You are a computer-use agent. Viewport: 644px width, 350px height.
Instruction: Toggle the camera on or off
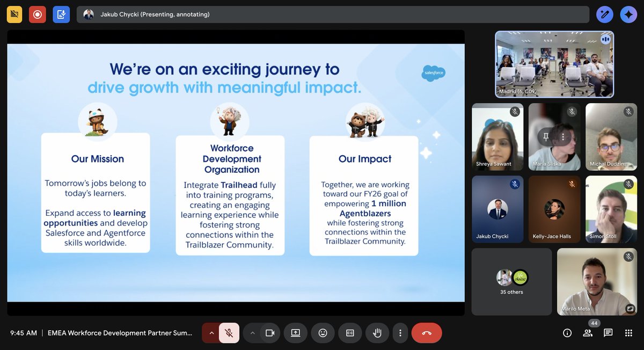(x=270, y=333)
